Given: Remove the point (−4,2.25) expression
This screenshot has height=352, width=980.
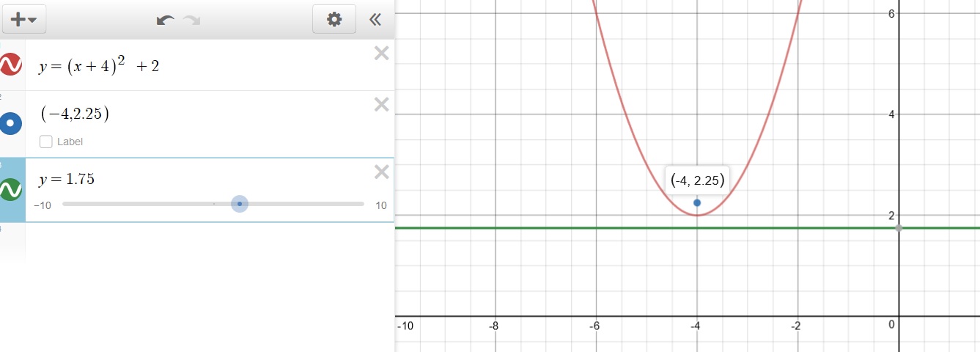Looking at the screenshot, I should tap(381, 105).
